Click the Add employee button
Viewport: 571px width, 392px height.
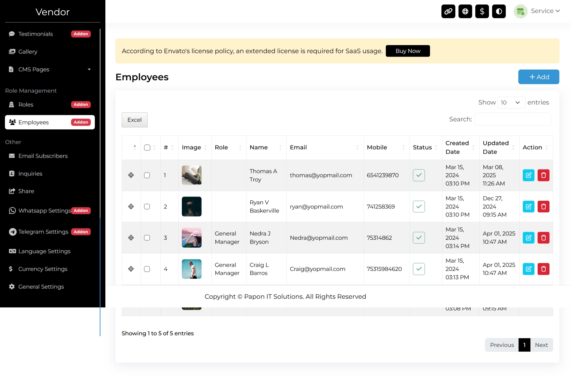click(539, 77)
